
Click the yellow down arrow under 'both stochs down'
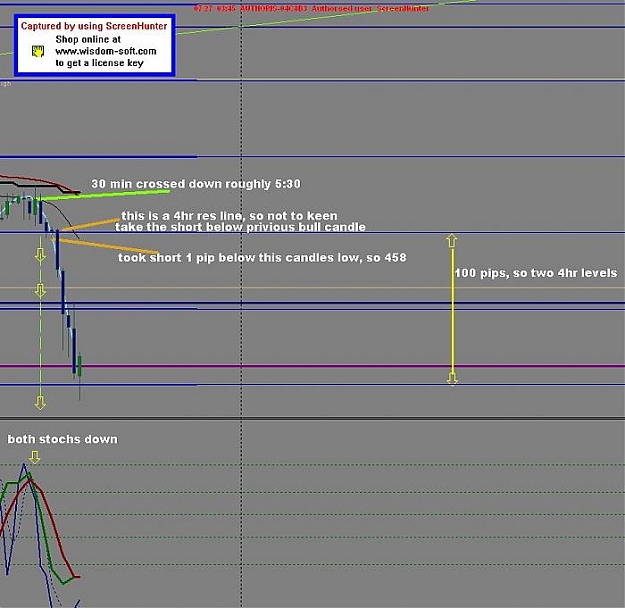tap(35, 457)
